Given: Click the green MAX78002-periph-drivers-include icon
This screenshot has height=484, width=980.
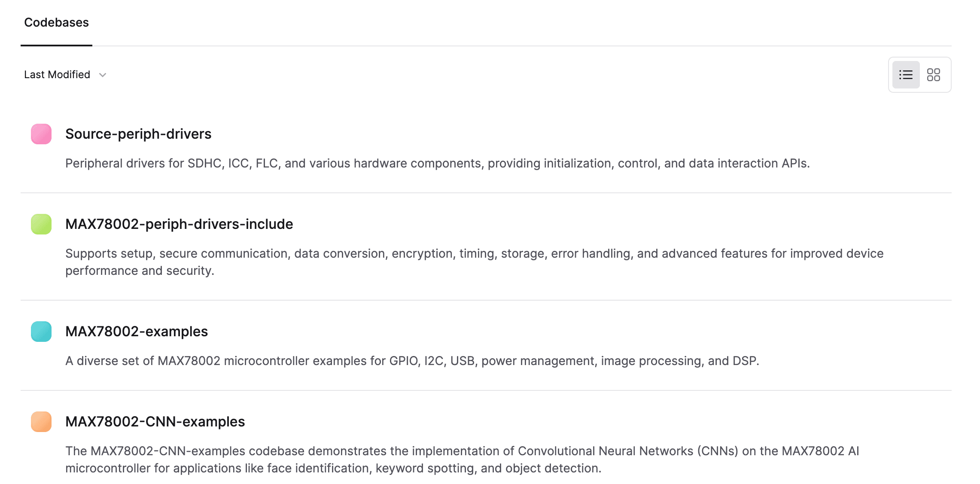Looking at the screenshot, I should point(41,224).
